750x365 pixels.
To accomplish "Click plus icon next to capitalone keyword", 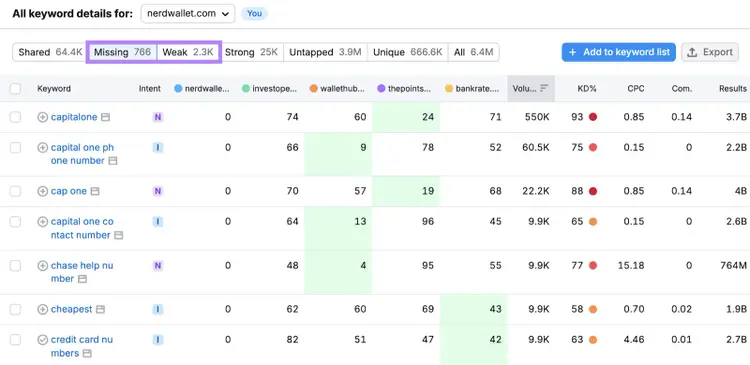I will coord(43,117).
